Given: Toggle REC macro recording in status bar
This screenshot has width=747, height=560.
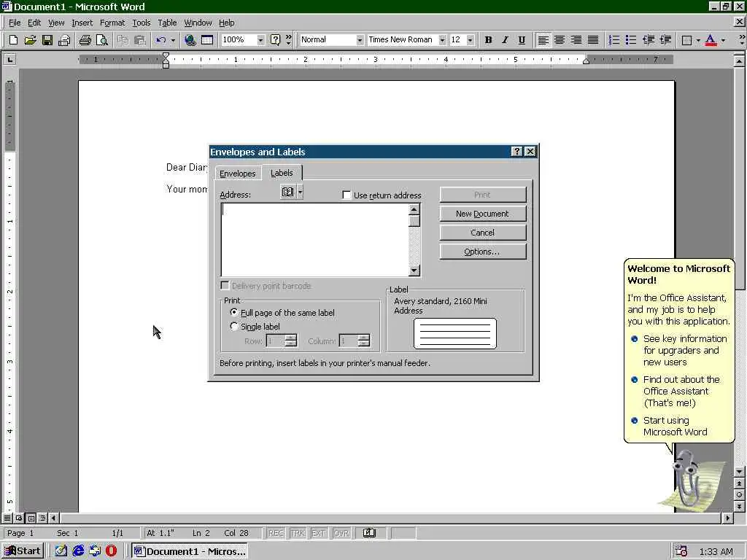Looking at the screenshot, I should [276, 533].
